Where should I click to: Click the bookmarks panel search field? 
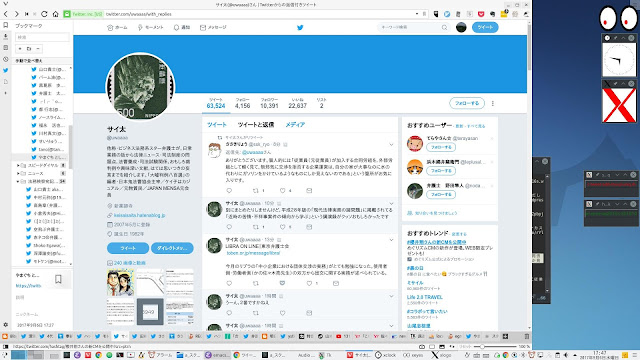tap(42, 37)
